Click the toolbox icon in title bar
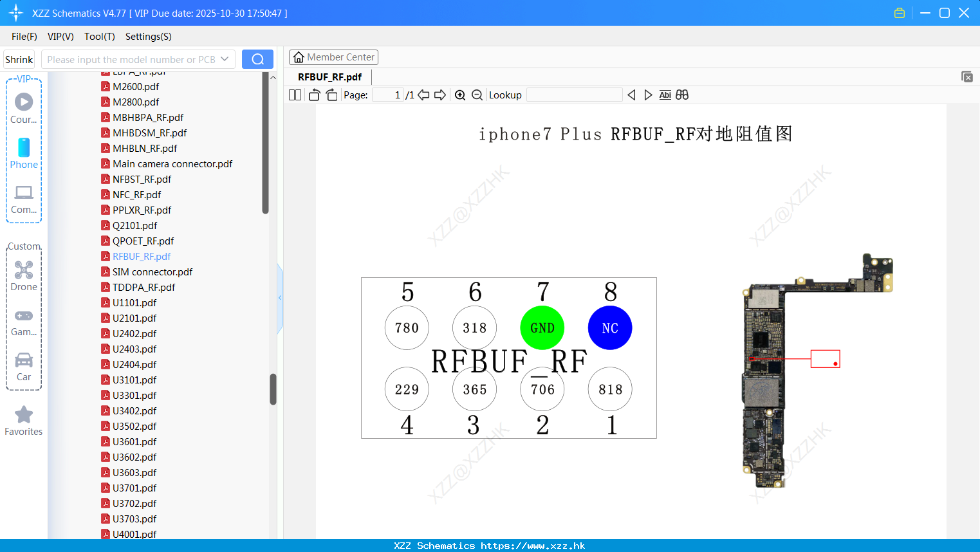 click(900, 13)
